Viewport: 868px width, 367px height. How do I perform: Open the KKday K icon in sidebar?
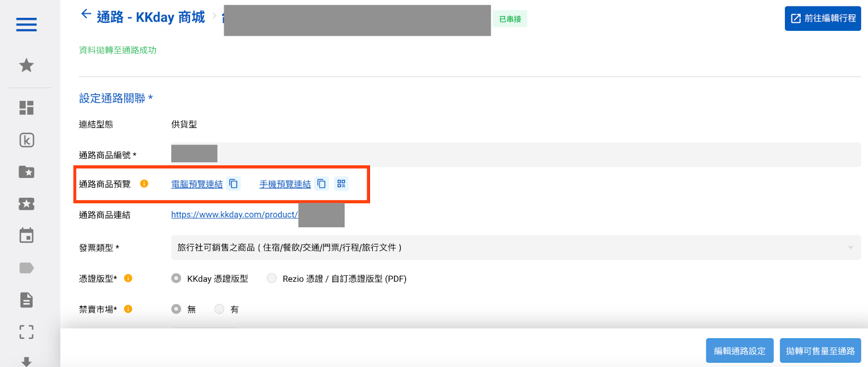[26, 140]
